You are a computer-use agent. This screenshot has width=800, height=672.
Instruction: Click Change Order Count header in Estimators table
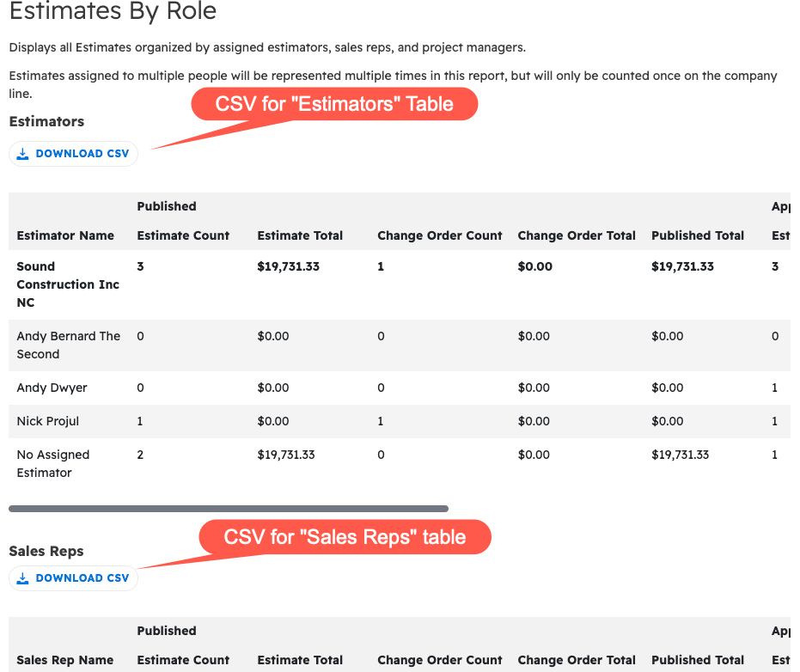click(x=439, y=235)
